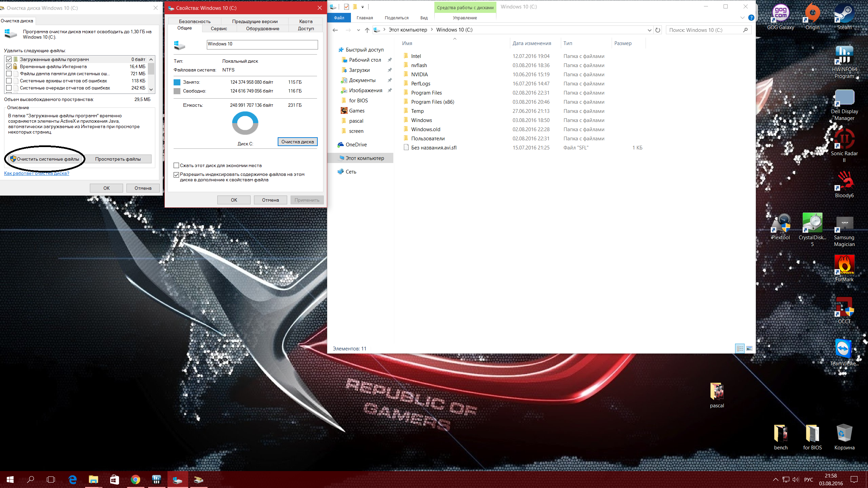
Task: Open recent locations dropdown arrow
Action: (x=358, y=30)
